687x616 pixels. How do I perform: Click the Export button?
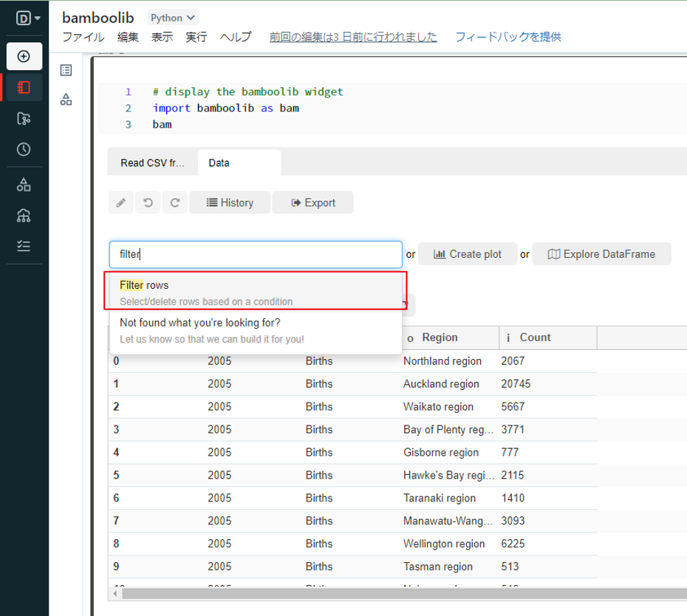tap(312, 202)
